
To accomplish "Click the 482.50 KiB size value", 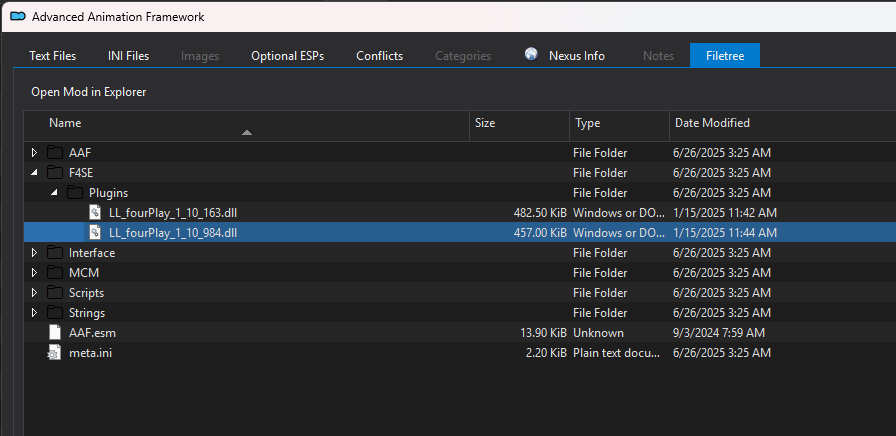I will [540, 213].
